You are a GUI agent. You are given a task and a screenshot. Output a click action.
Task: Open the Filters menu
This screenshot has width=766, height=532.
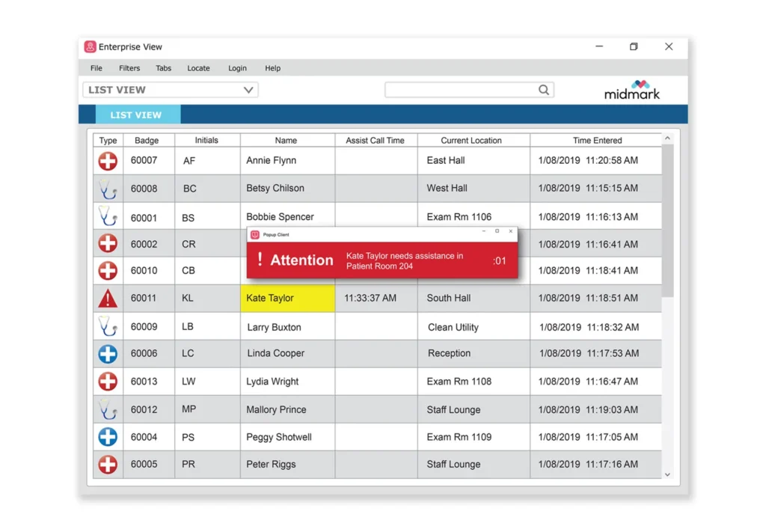[x=129, y=68]
